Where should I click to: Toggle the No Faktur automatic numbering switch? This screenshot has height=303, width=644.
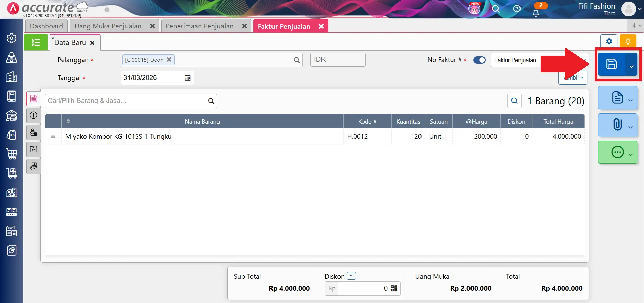point(479,60)
